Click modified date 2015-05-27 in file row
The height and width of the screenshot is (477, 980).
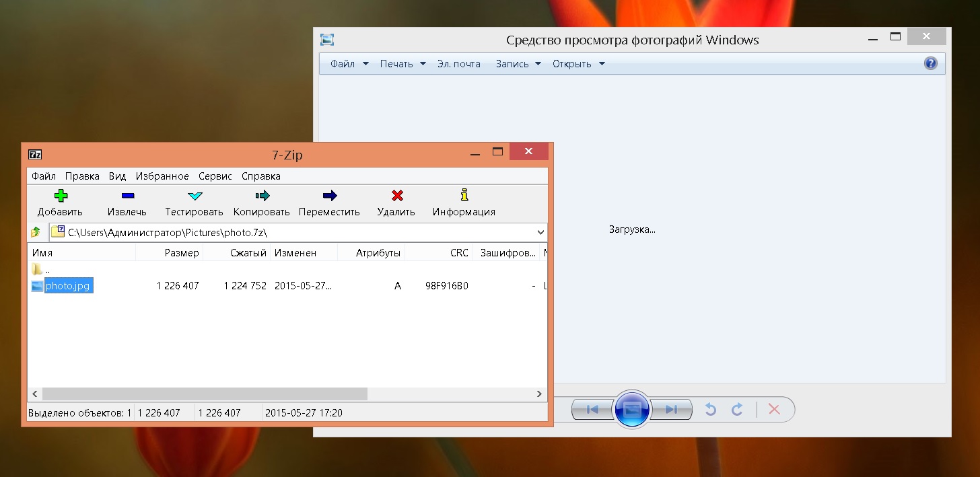point(303,286)
